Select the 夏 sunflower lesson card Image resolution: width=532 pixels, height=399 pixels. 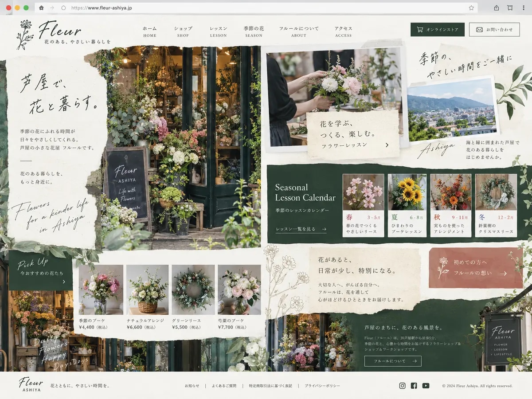407,205
